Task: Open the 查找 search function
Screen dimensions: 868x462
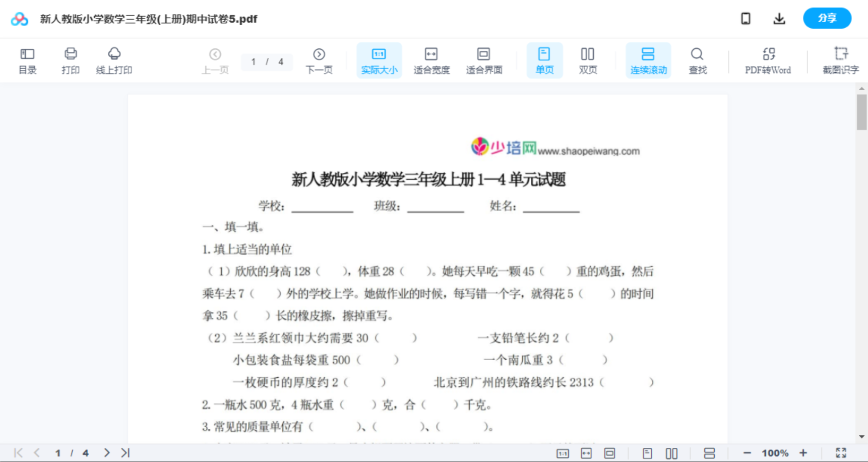Action: (697, 60)
